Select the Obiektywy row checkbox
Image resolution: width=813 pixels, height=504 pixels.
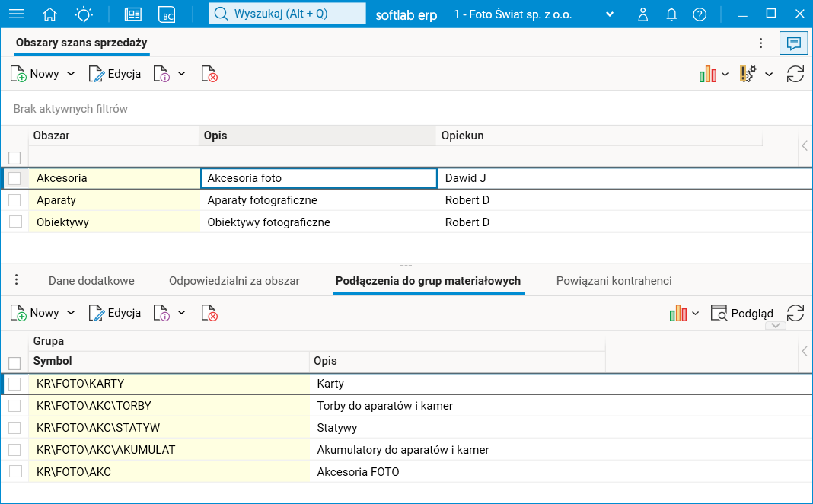click(14, 222)
